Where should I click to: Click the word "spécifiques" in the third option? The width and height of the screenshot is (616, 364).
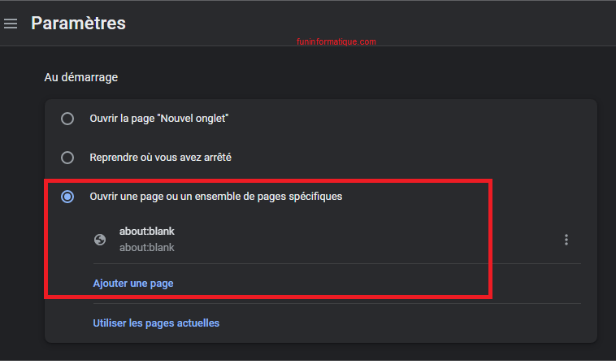pos(315,197)
